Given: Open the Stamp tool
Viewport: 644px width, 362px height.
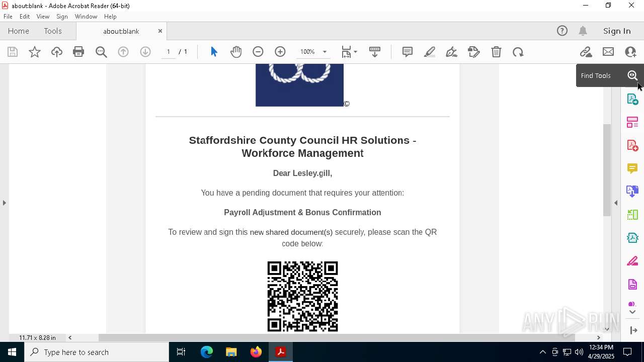Looking at the screenshot, I should (474, 52).
